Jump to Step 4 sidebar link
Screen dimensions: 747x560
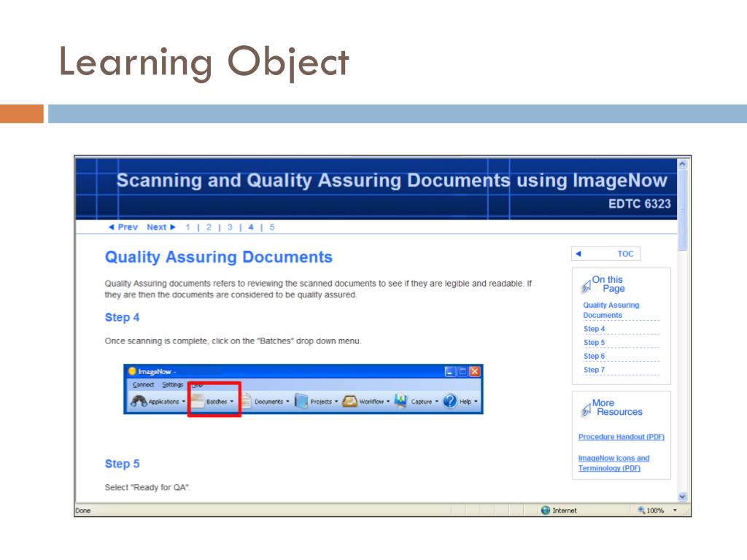(x=594, y=329)
